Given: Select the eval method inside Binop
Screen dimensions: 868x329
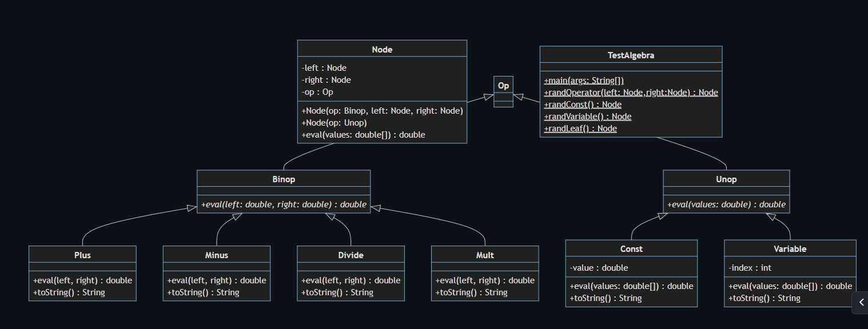Looking at the screenshot, I should (x=284, y=204).
